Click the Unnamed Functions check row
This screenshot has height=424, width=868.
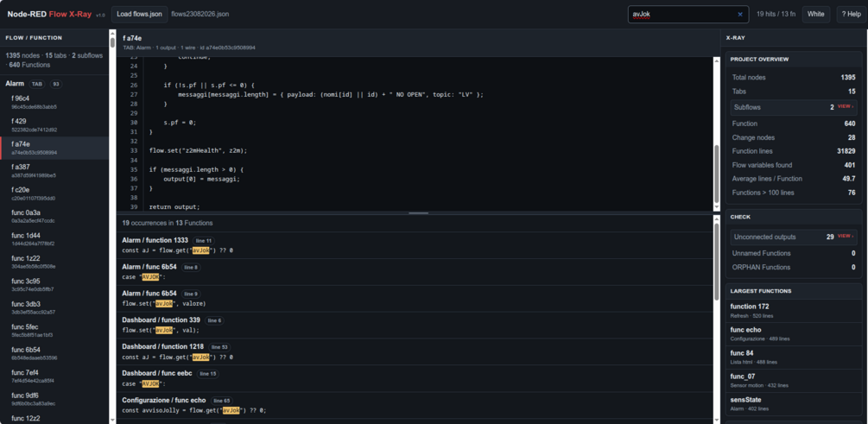point(794,253)
